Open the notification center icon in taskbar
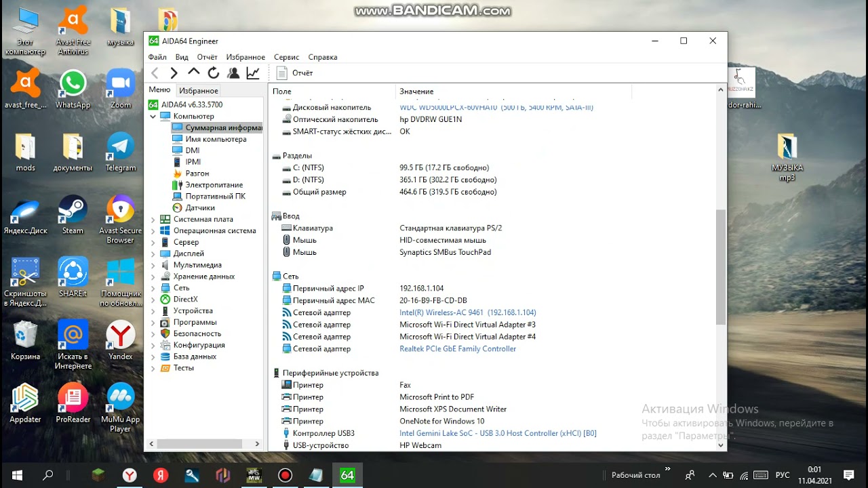This screenshot has height=488, width=868. (848, 475)
